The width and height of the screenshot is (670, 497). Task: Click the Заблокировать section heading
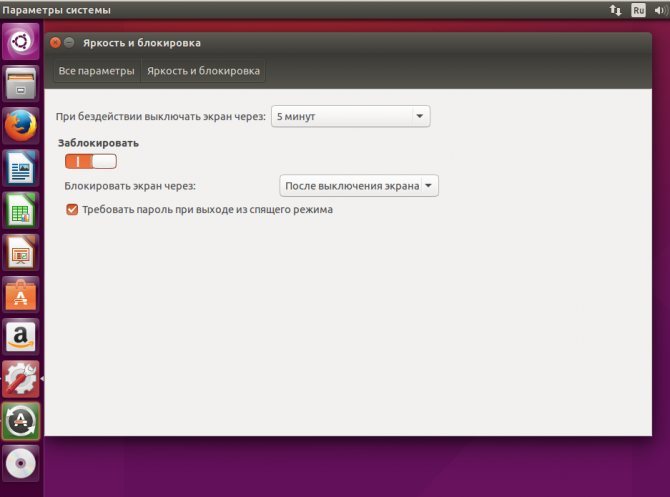coord(98,143)
